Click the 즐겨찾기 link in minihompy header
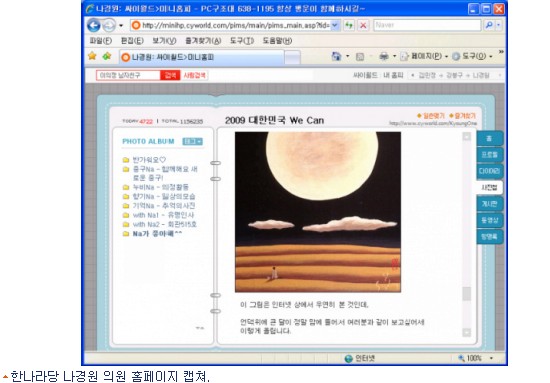Screen dimensions: 550x383 (462, 115)
